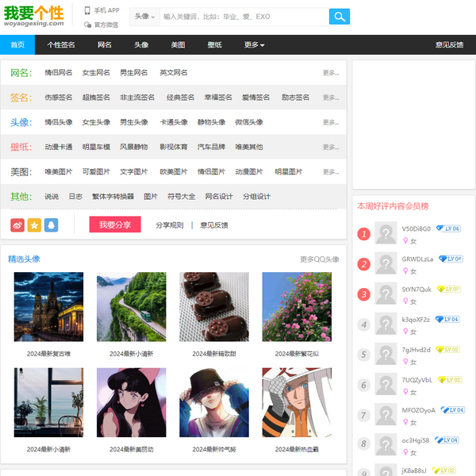Expand 更多 in the 网名 row
Screen dimensions: 476x476
tap(330, 73)
